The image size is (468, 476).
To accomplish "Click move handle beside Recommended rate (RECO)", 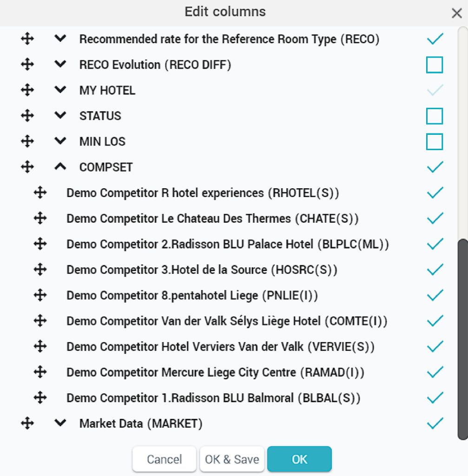I will coord(27,39).
